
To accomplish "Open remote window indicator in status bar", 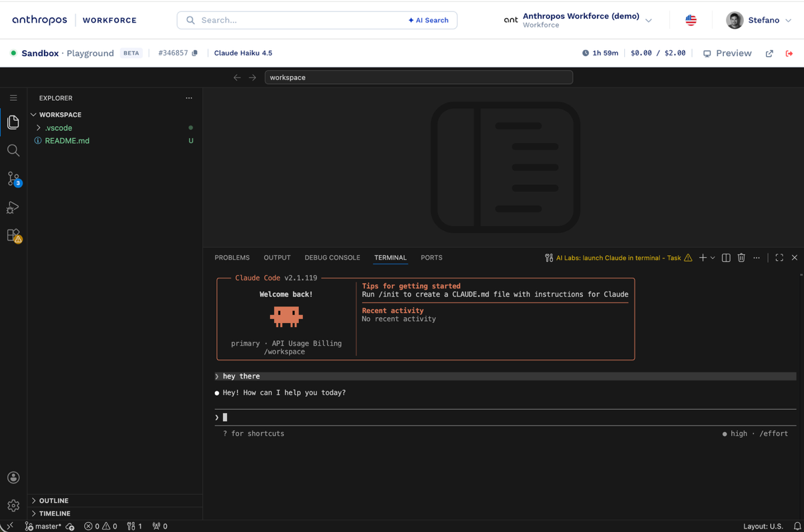I will coord(9,526).
